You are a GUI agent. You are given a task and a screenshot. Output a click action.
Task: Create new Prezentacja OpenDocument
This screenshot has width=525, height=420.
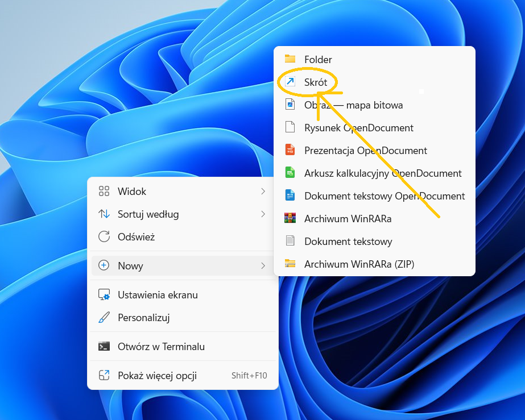[374, 150]
